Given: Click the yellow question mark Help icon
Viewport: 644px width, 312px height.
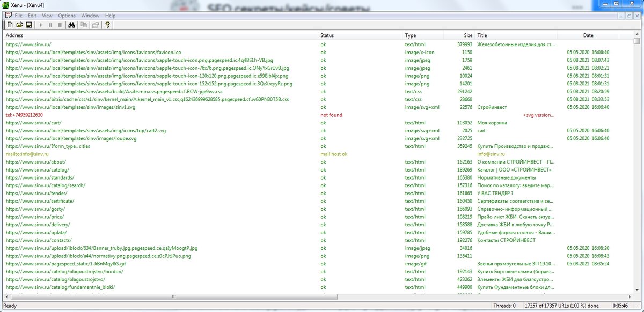Looking at the screenshot, I should (107, 25).
